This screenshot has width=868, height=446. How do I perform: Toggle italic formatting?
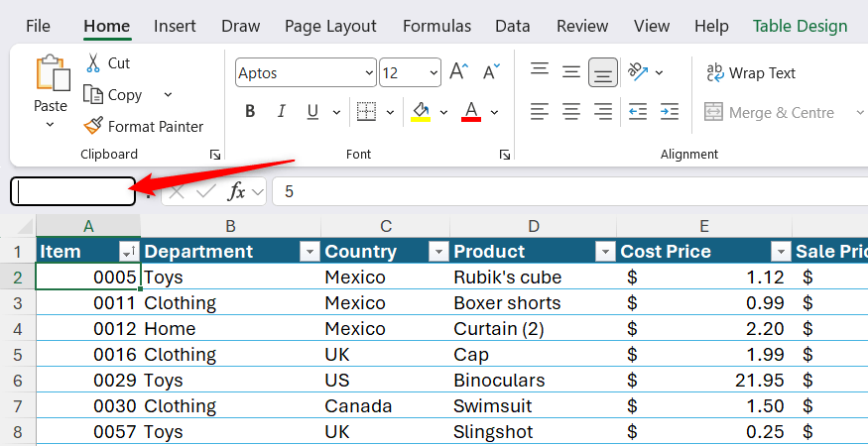click(281, 112)
